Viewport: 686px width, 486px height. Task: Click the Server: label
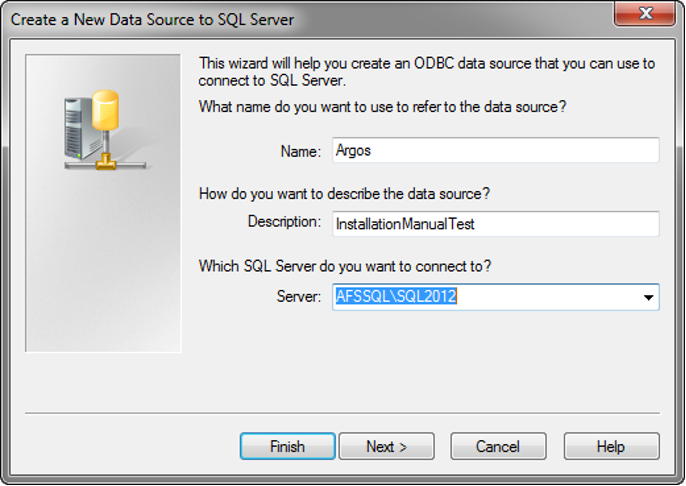(299, 297)
